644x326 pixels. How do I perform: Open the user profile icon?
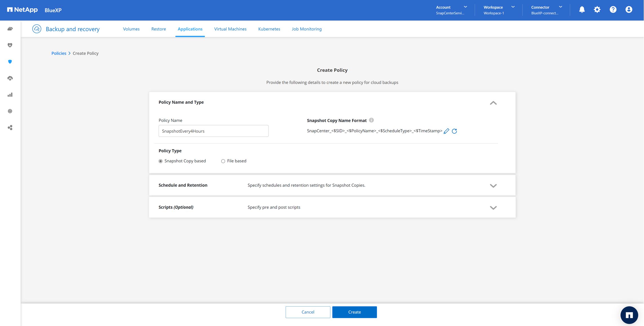(x=629, y=10)
